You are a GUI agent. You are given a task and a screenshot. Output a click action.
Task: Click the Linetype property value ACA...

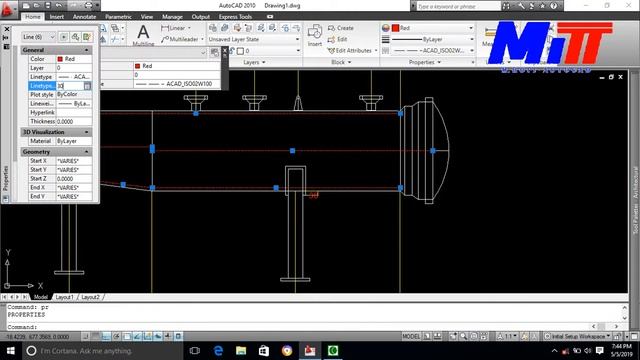click(74, 77)
